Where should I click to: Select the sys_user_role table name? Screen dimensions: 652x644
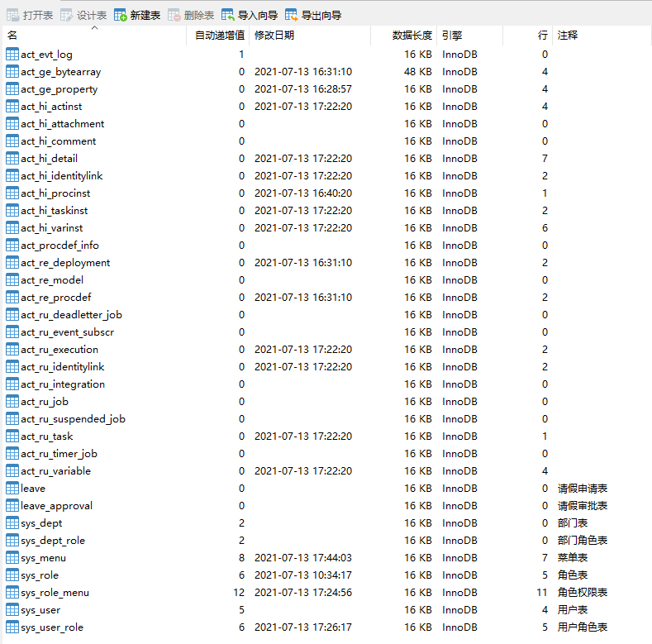click(x=52, y=627)
